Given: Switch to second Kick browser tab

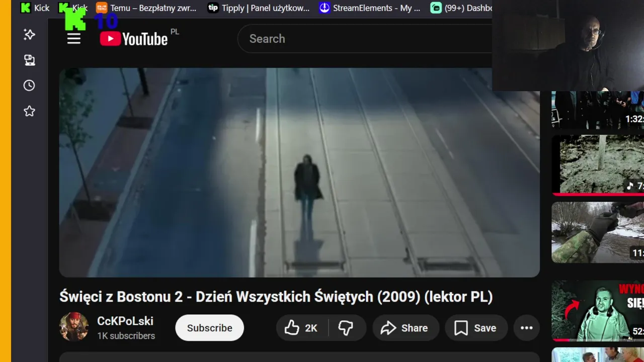Looking at the screenshot, I should click(73, 8).
